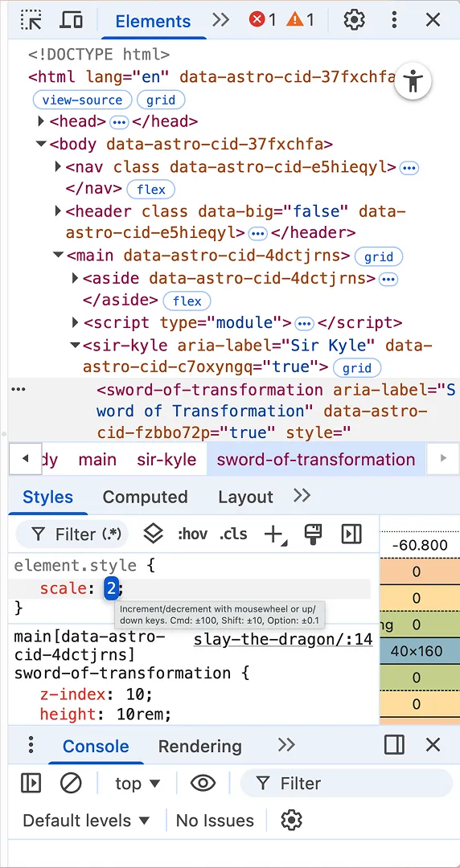Screen dimensions: 460x868
Task: Toggle the aside flex badge
Action: 187,301
